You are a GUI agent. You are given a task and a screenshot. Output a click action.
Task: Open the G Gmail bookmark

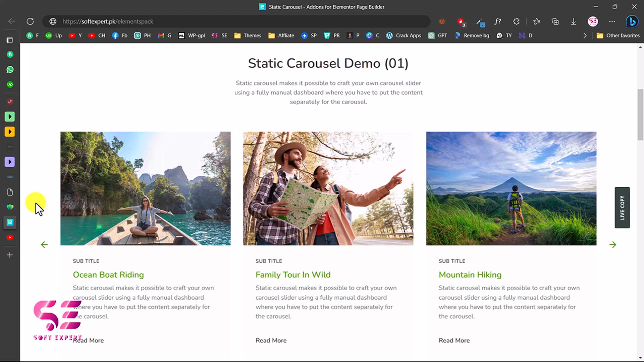[165, 36]
